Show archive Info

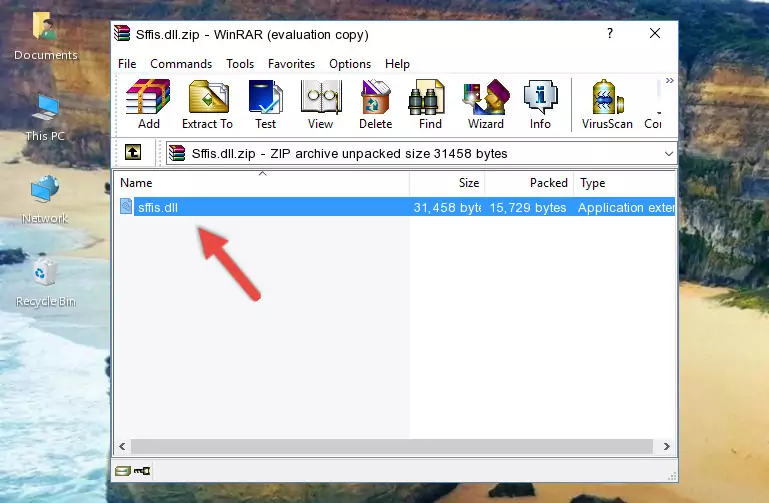click(540, 104)
